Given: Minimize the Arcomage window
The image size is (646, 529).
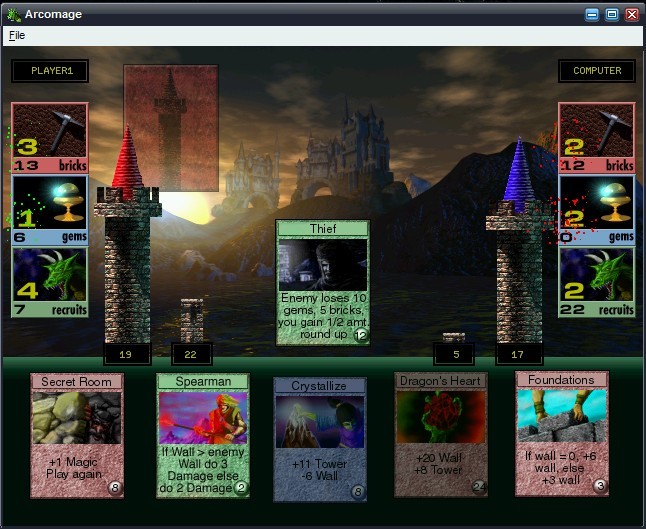Looking at the screenshot, I should (592, 15).
